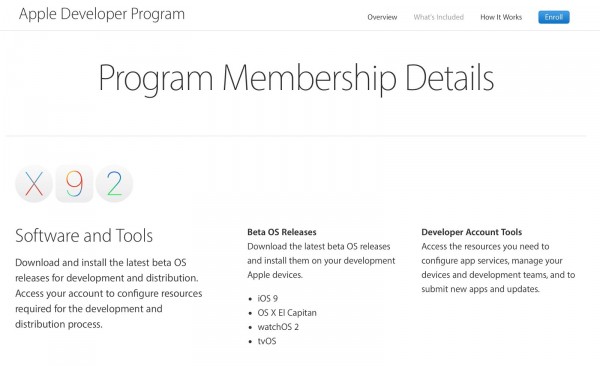The image size is (600, 366).
Task: Go to How It Works
Action: [501, 17]
